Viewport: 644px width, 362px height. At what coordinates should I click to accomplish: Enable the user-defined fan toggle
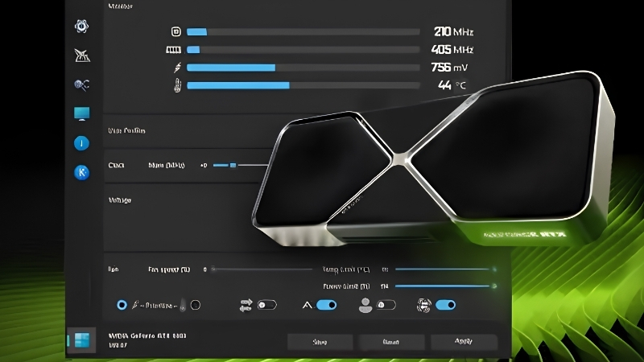coord(386,305)
